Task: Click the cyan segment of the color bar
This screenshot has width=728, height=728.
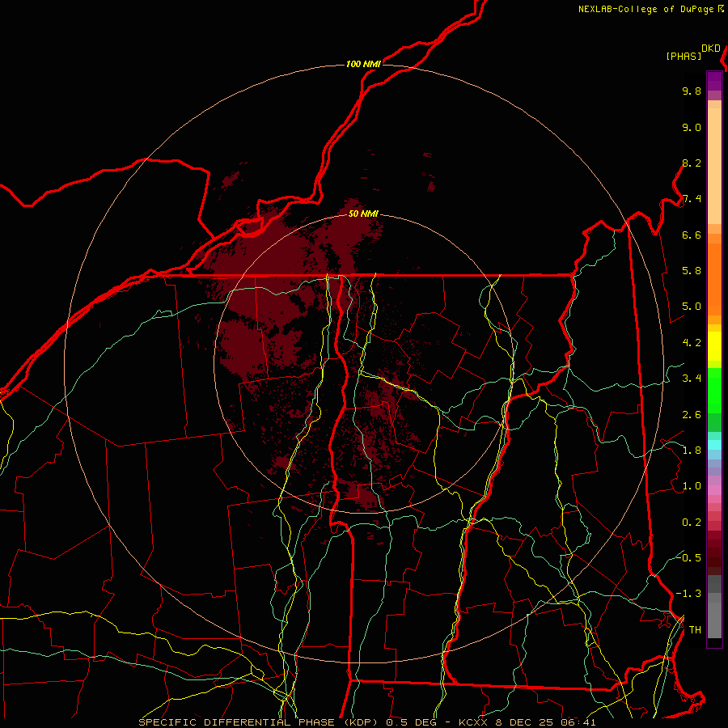Action: point(714,444)
